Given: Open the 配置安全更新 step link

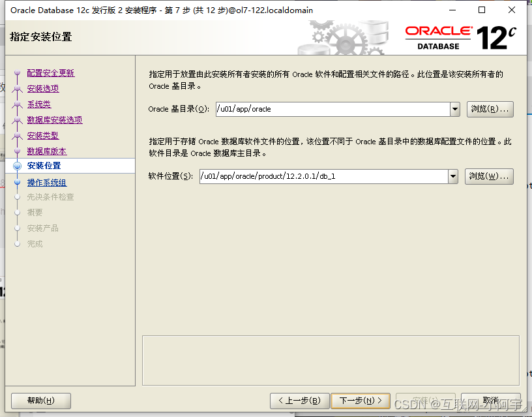Looking at the screenshot, I should pyautogui.click(x=51, y=73).
